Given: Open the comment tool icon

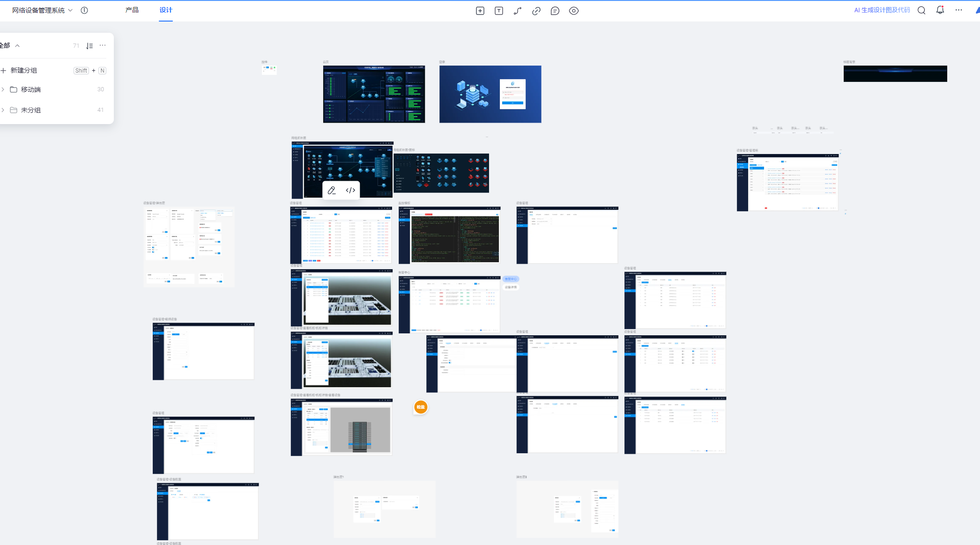Looking at the screenshot, I should point(555,11).
